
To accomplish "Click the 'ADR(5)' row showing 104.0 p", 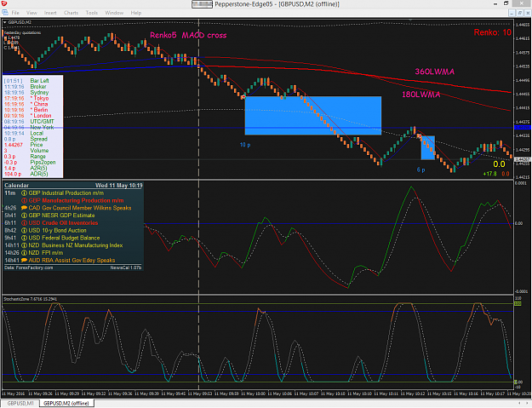I will [33, 174].
